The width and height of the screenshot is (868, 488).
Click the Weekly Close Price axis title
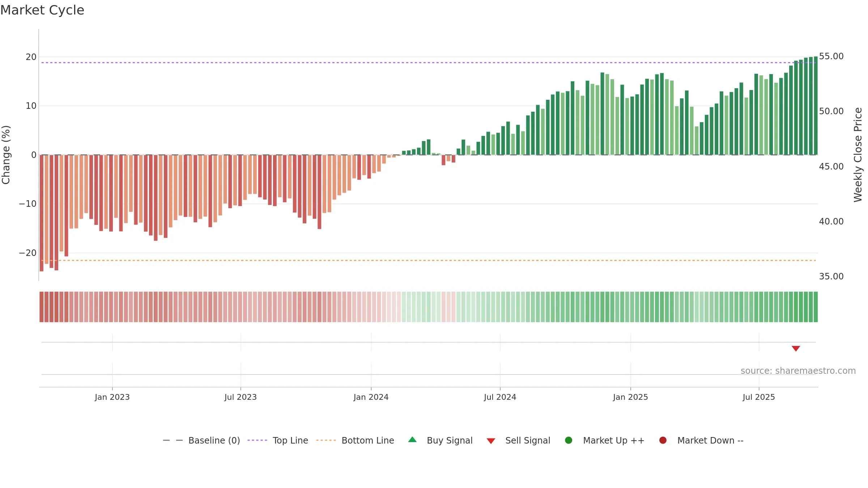[858, 155]
